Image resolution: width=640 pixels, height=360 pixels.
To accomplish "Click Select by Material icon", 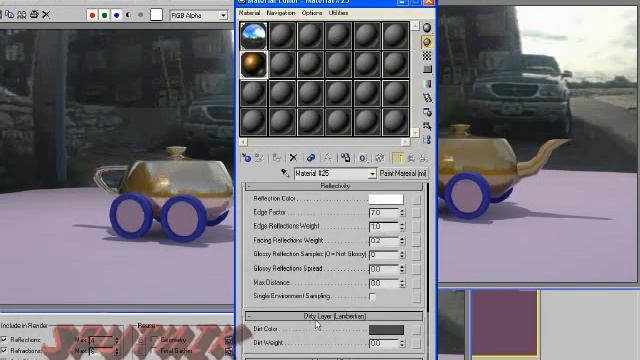I will pos(427,126).
